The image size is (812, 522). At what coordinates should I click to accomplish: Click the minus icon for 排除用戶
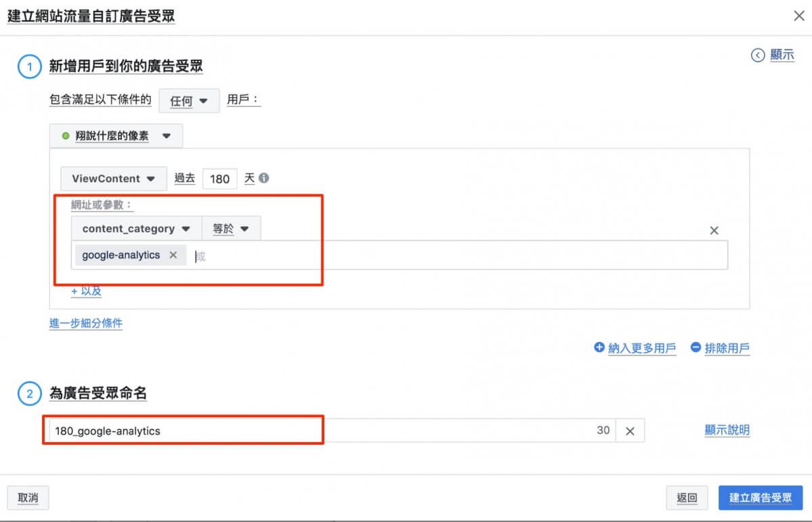[696, 347]
